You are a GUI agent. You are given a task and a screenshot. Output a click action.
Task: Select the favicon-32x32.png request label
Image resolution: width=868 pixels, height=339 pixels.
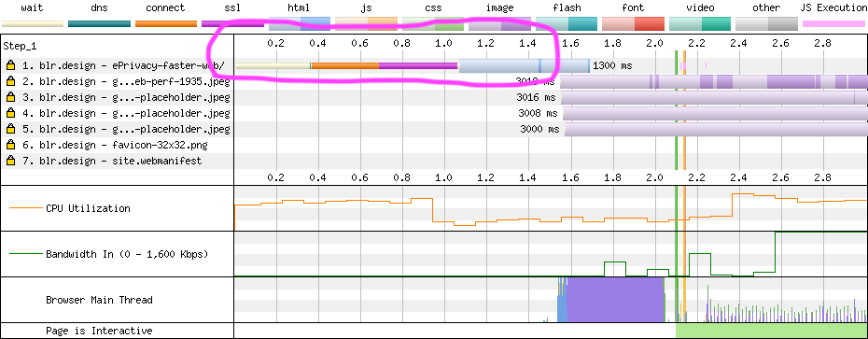pos(115,145)
